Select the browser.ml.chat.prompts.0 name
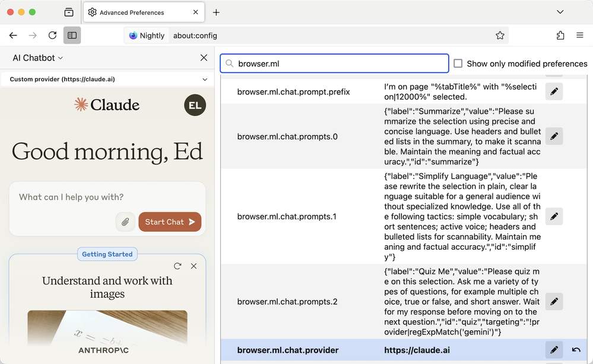The height and width of the screenshot is (364, 593). click(287, 137)
